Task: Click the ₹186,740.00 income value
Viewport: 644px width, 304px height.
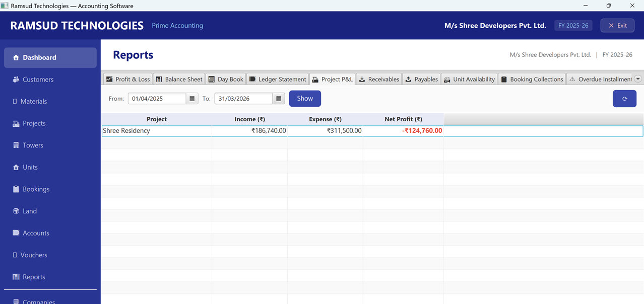Action: click(x=269, y=131)
